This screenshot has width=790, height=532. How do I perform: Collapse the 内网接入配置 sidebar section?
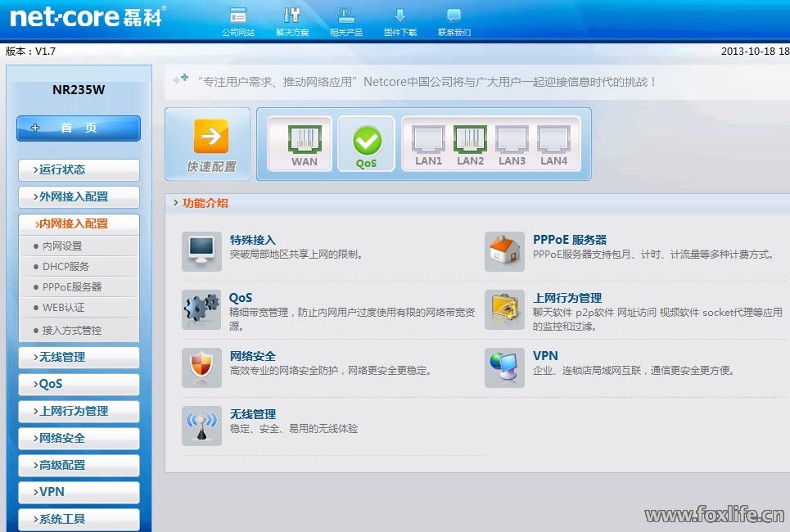tap(79, 223)
